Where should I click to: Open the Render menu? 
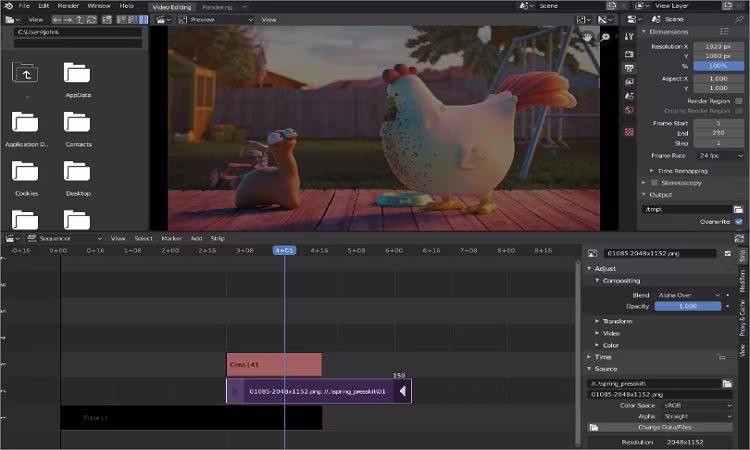coord(68,6)
